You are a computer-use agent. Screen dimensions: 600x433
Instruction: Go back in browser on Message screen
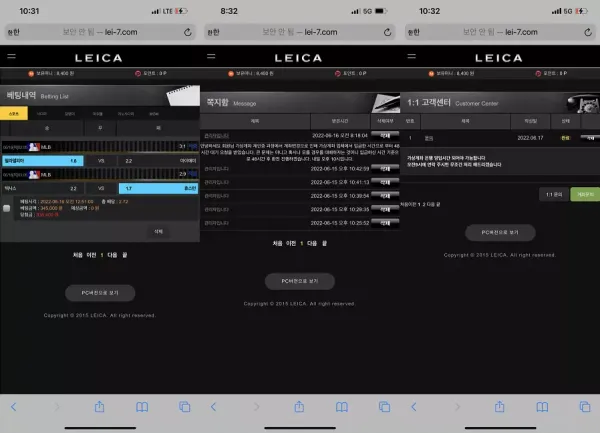pos(214,407)
